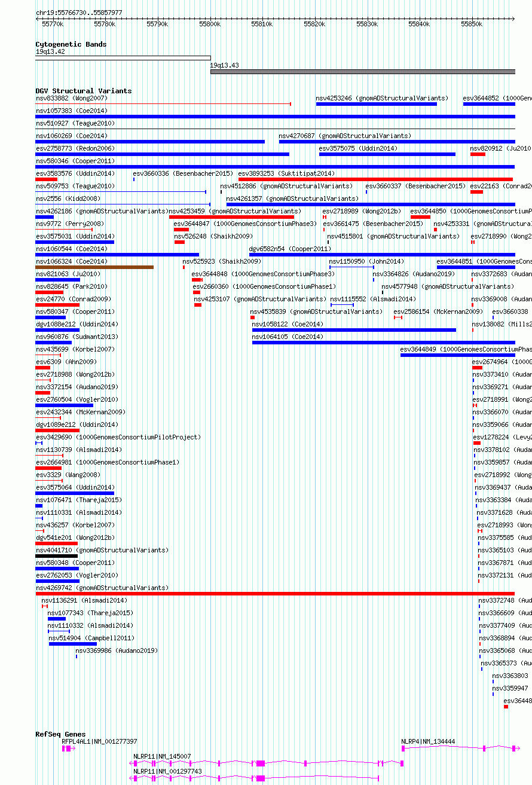Click the 55800k ruler position
Screen dimensions: 532x785
tap(210, 24)
